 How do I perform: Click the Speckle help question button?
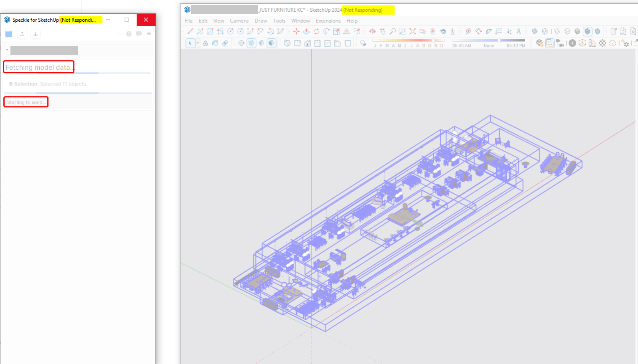[x=129, y=34]
